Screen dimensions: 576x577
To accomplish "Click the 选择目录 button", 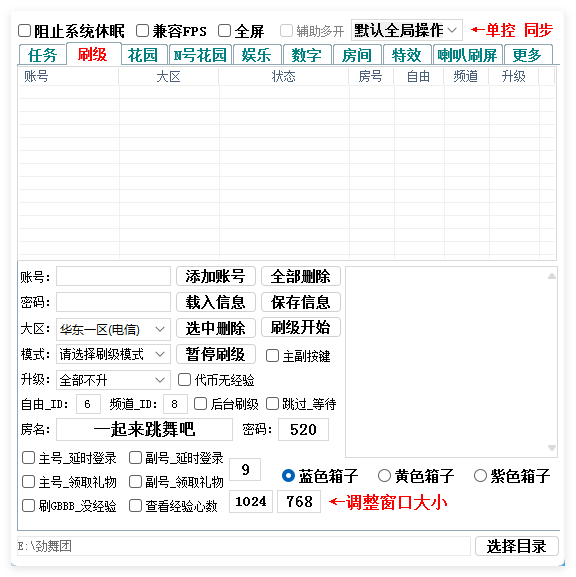I will tap(517, 546).
